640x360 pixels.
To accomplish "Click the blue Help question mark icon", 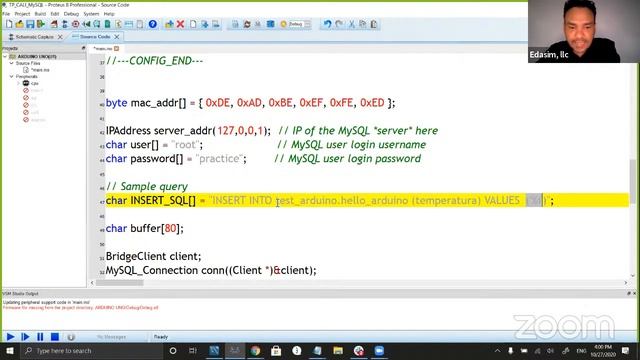I will point(153,24).
